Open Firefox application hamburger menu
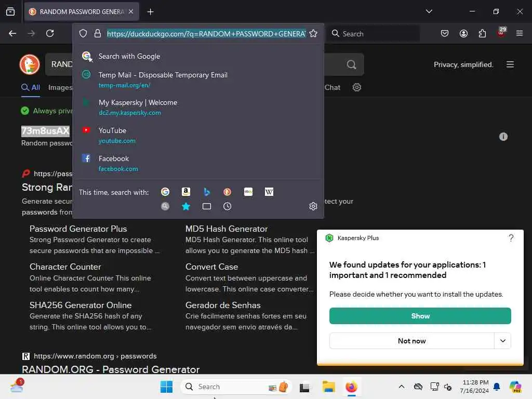Viewport: 532px width, 399px height. pyautogui.click(x=519, y=33)
